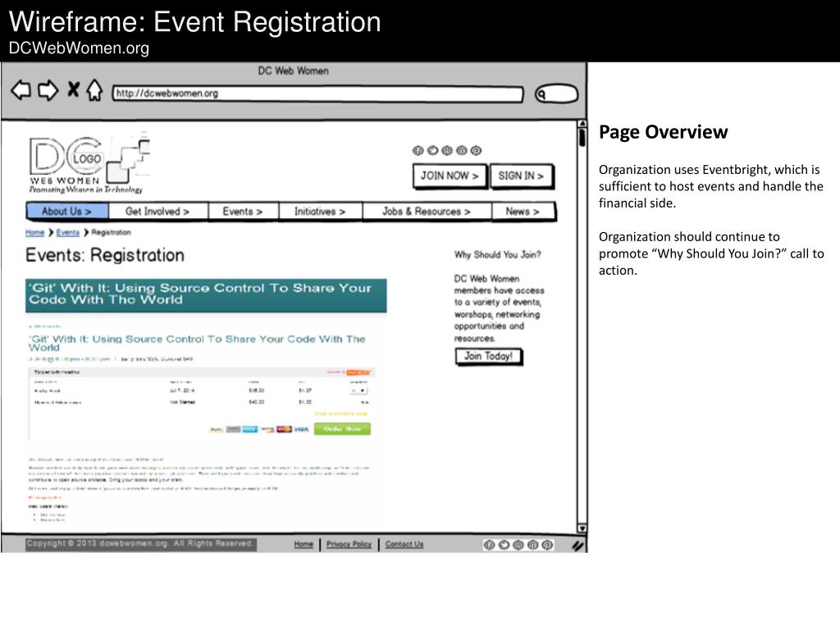Open header Google Plus icon
This screenshot has width=840, height=630.
point(447,151)
